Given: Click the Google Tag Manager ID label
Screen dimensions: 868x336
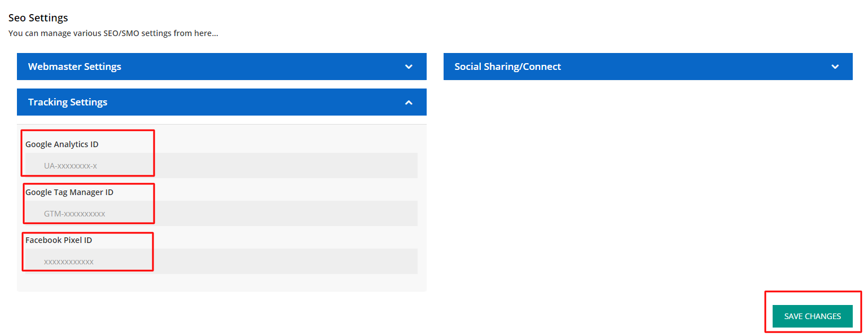Looking at the screenshot, I should pos(69,192).
